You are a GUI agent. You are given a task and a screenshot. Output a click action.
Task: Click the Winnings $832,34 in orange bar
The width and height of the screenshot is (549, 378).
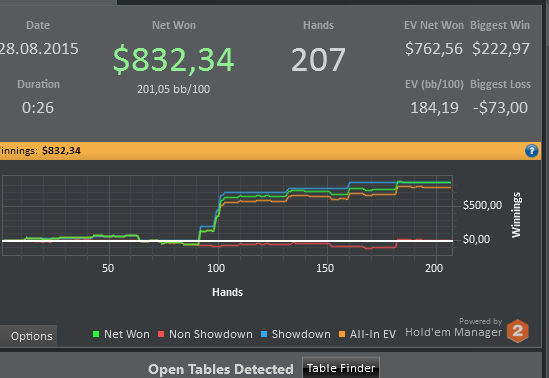[61, 151]
